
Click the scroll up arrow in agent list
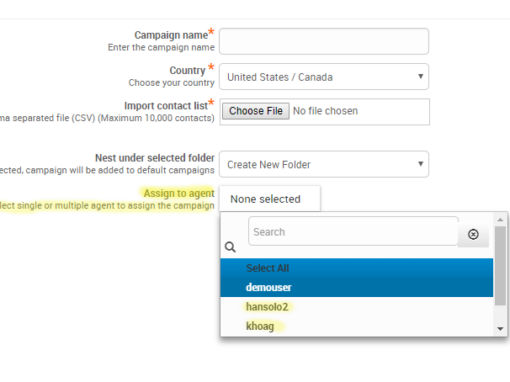tap(500, 219)
